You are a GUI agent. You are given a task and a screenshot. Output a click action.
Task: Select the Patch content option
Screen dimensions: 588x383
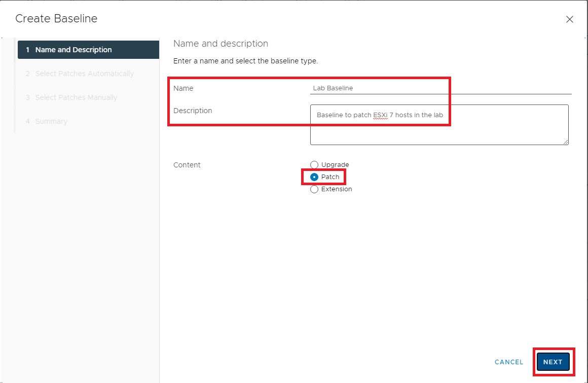314,177
